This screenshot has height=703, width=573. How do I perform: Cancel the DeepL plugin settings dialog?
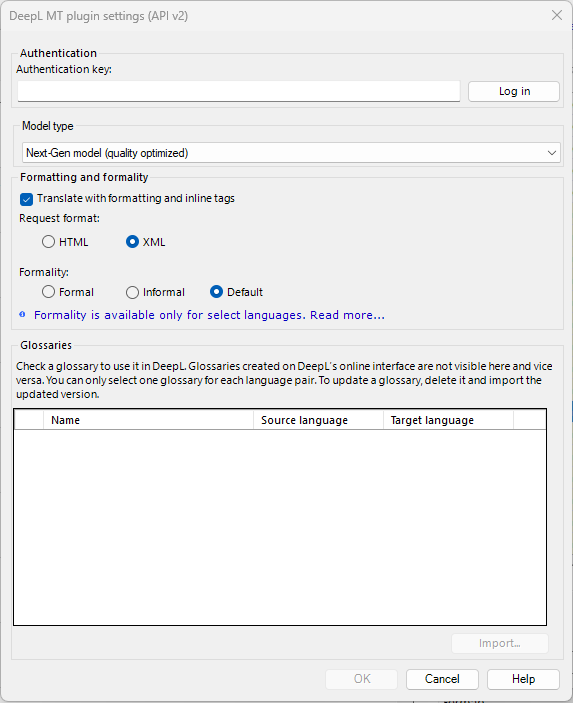(442, 679)
